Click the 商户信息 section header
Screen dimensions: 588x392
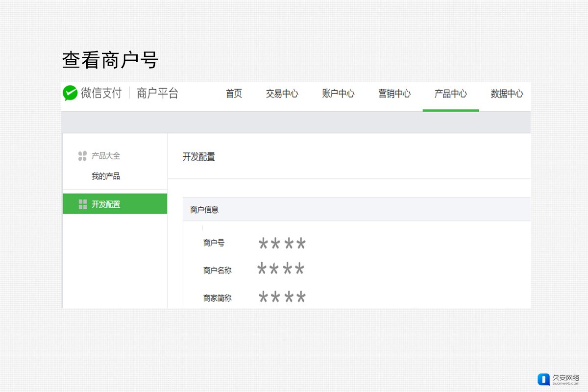pos(204,210)
